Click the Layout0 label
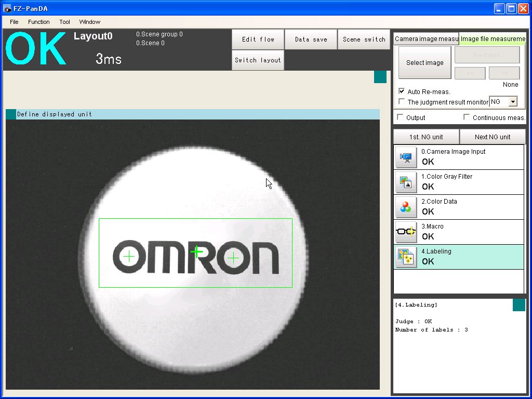This screenshot has height=399, width=532. [93, 36]
